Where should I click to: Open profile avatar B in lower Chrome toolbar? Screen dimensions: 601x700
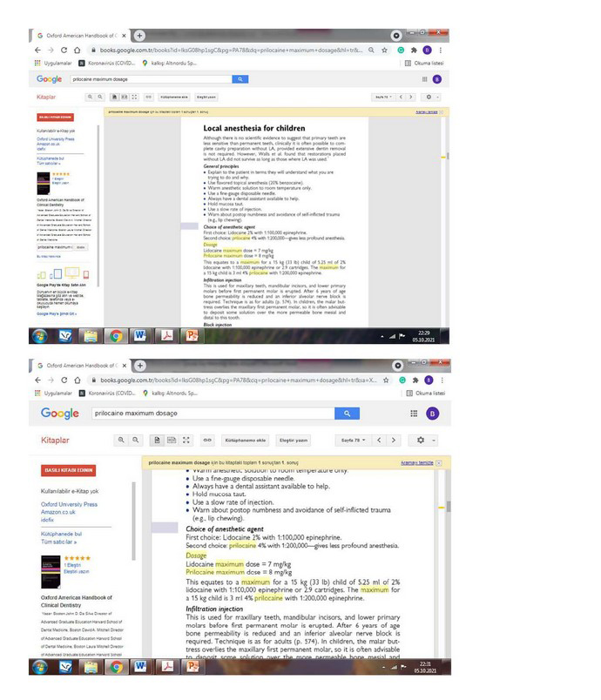coord(429,380)
